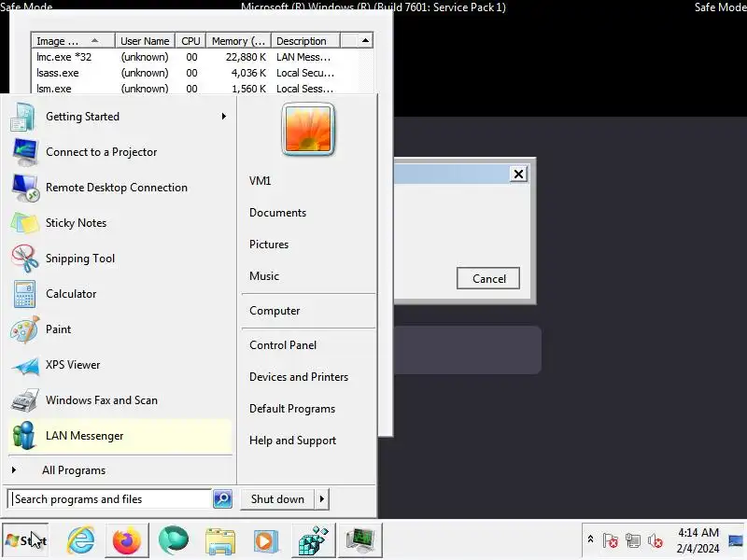Open Internet Explorer from the taskbar
Viewport: 747px width, 560px height.
point(81,540)
